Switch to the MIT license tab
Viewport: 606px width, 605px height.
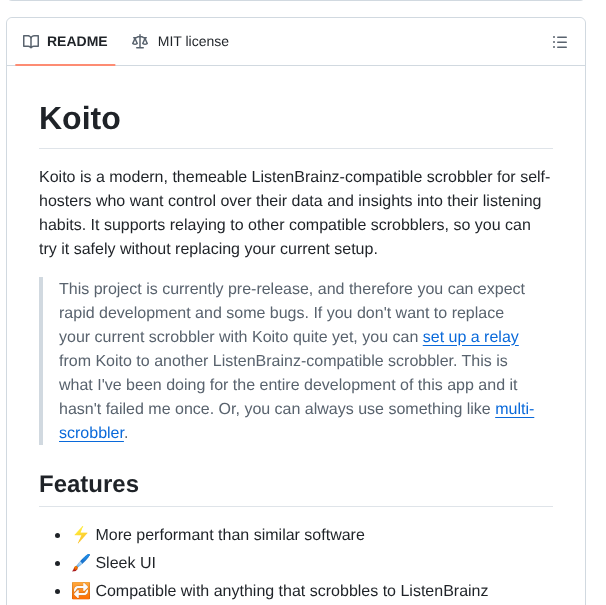pos(180,41)
